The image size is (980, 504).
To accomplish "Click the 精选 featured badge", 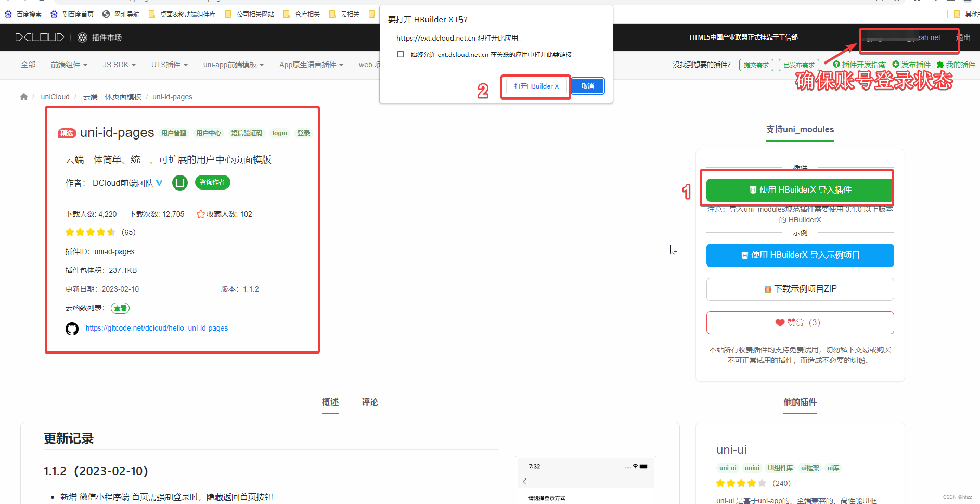I will [x=67, y=133].
